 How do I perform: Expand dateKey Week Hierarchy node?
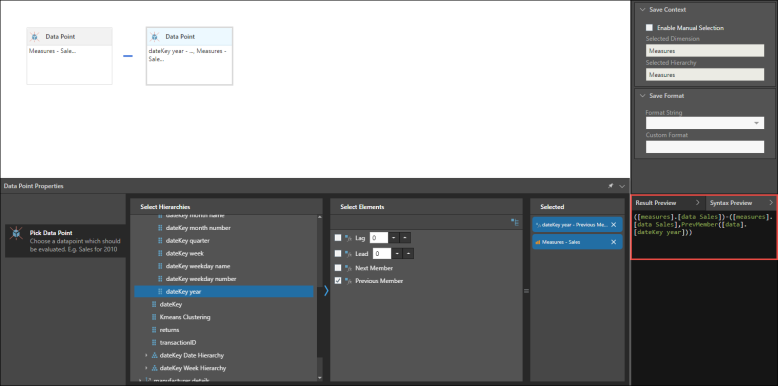(x=146, y=368)
